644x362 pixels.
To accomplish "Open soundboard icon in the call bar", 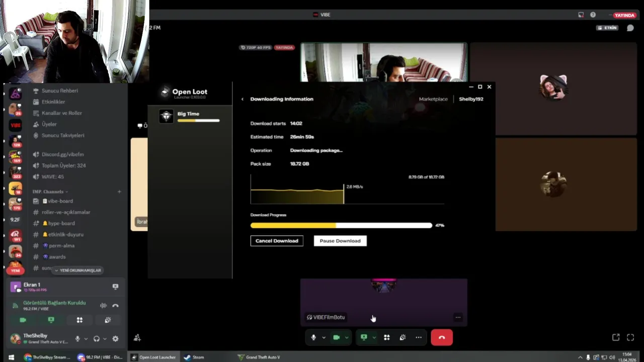I will click(x=403, y=337).
